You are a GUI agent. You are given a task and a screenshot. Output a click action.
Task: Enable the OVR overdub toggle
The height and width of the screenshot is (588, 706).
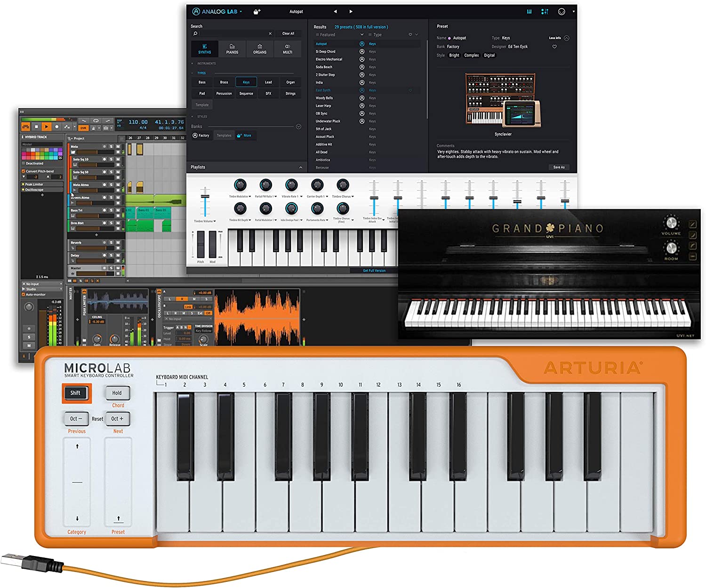pos(83,127)
